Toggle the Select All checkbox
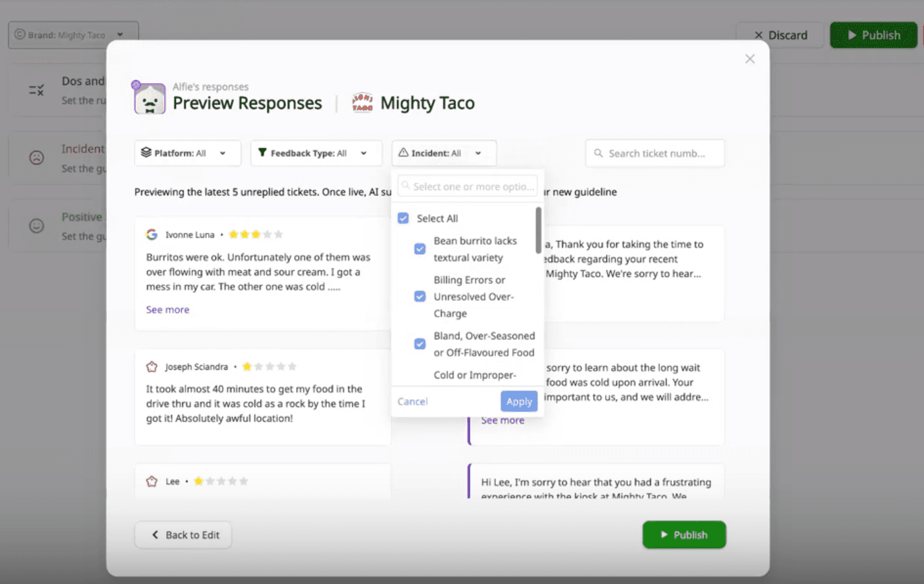 pyautogui.click(x=403, y=218)
